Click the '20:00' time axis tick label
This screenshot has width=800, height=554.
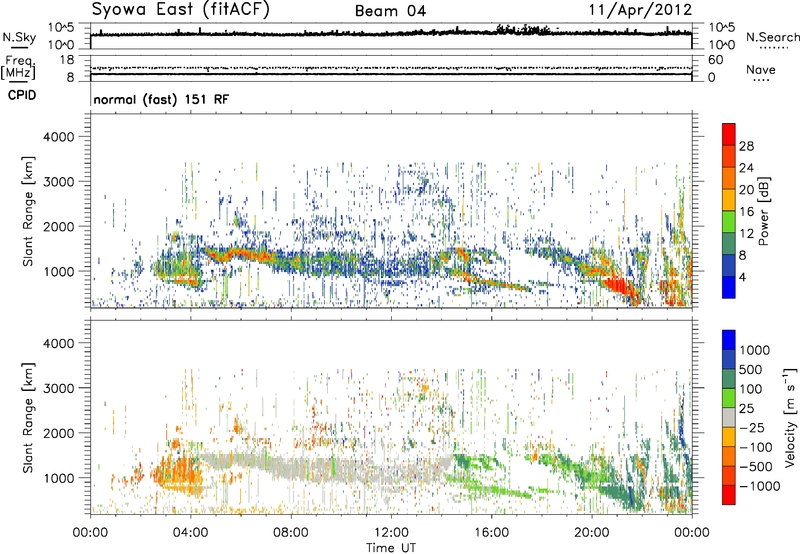[591, 533]
